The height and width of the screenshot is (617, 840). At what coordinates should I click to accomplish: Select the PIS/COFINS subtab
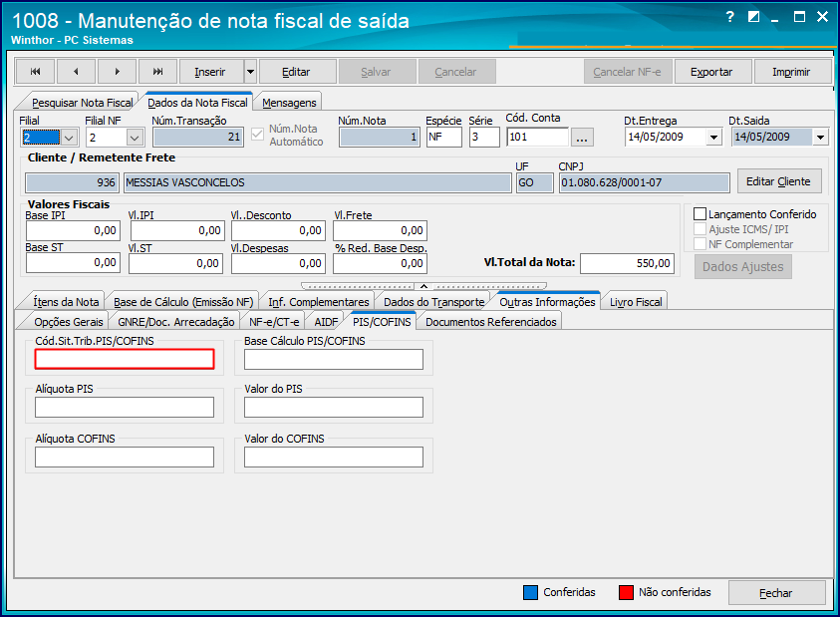point(382,322)
